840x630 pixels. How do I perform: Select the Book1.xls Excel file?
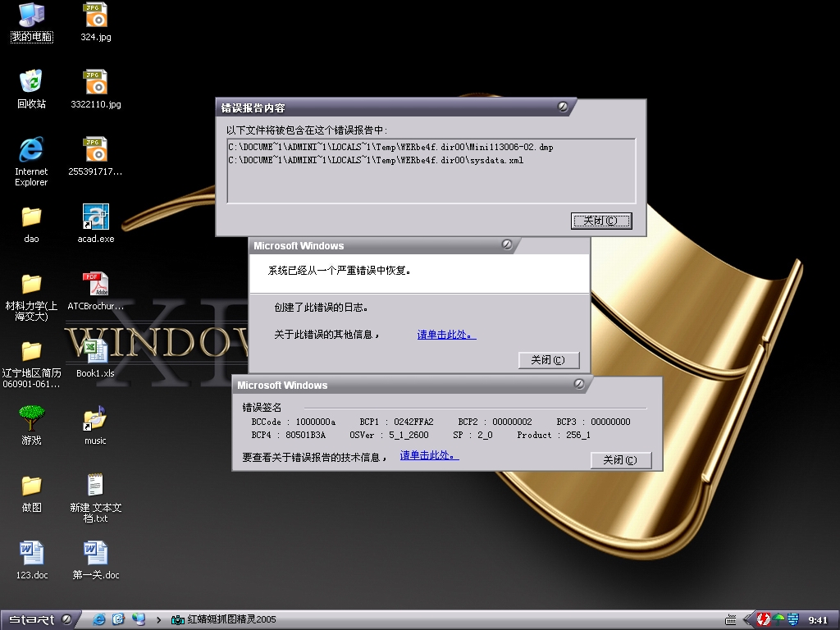[95, 353]
